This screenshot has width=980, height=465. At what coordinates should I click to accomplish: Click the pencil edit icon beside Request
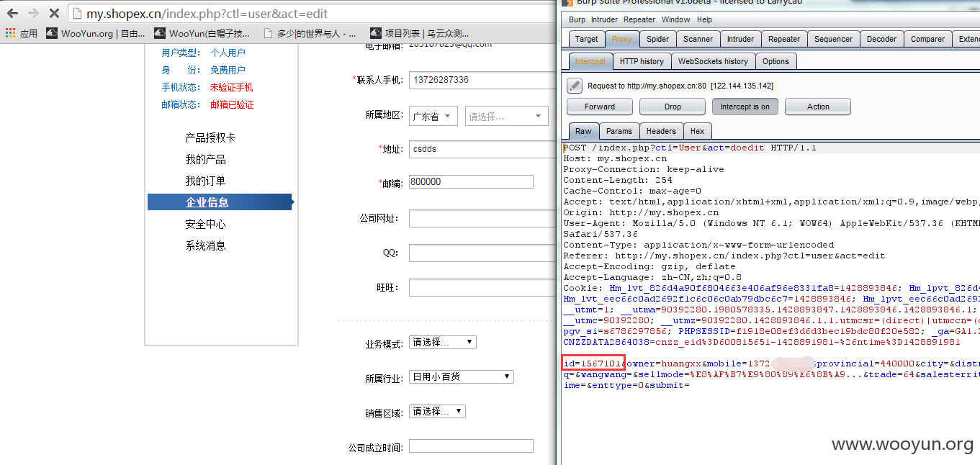point(574,86)
